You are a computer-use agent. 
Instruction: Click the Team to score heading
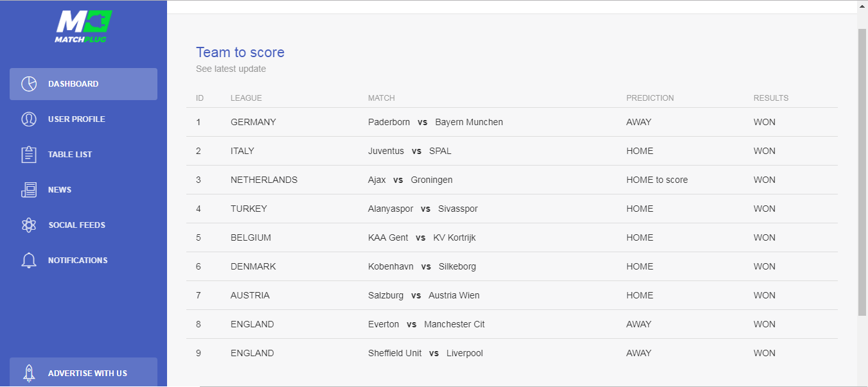(x=240, y=53)
